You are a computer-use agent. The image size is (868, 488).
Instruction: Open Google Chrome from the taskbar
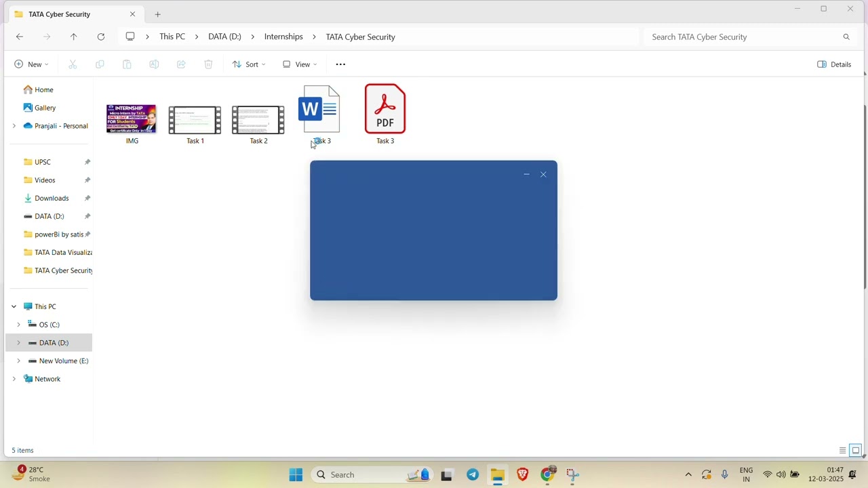point(548,474)
